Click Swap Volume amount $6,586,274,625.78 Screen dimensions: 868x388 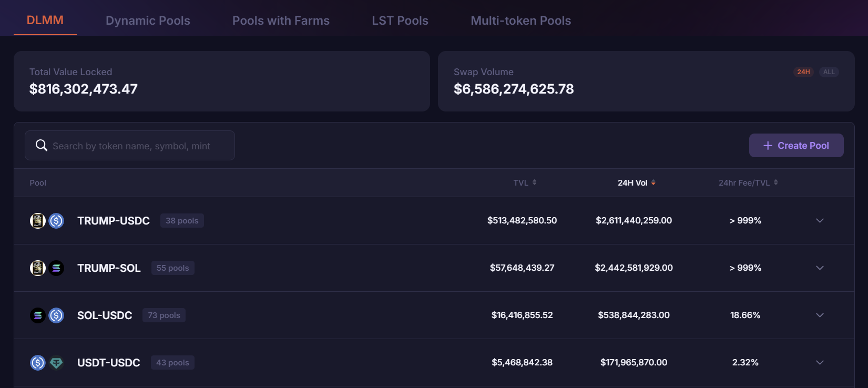pos(514,89)
